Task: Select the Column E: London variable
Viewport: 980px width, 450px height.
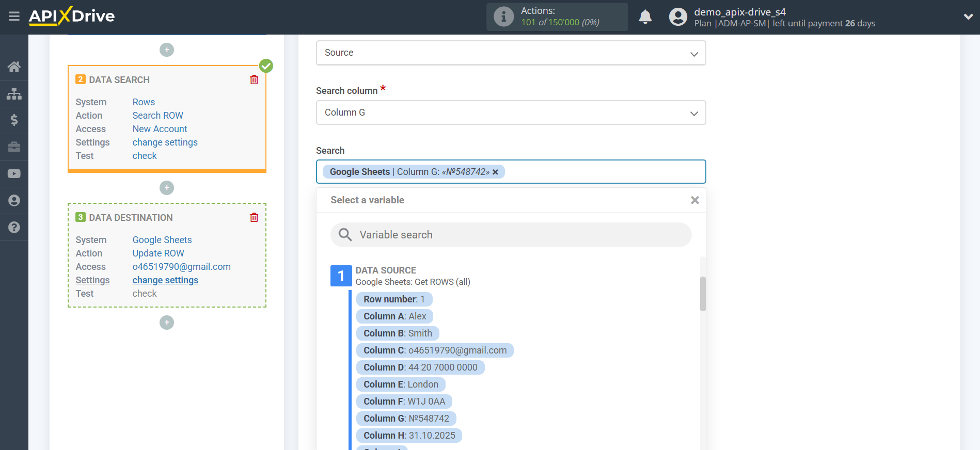Action: click(x=401, y=384)
